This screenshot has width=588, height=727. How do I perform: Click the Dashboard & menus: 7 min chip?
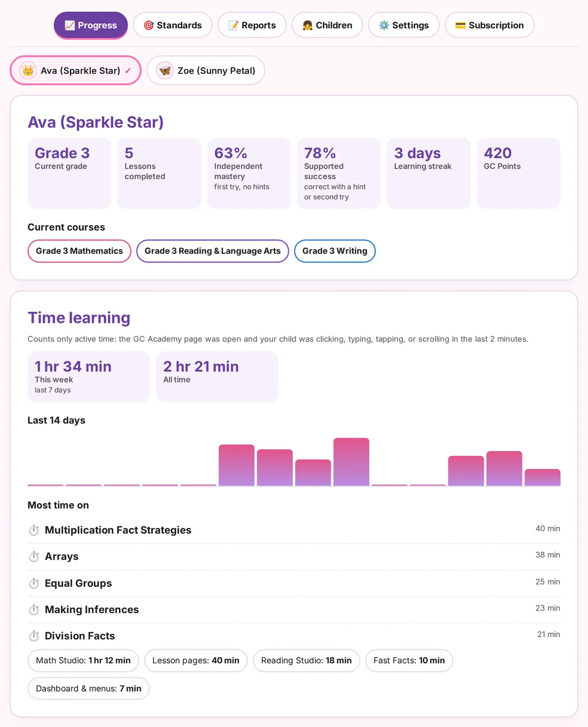point(89,688)
